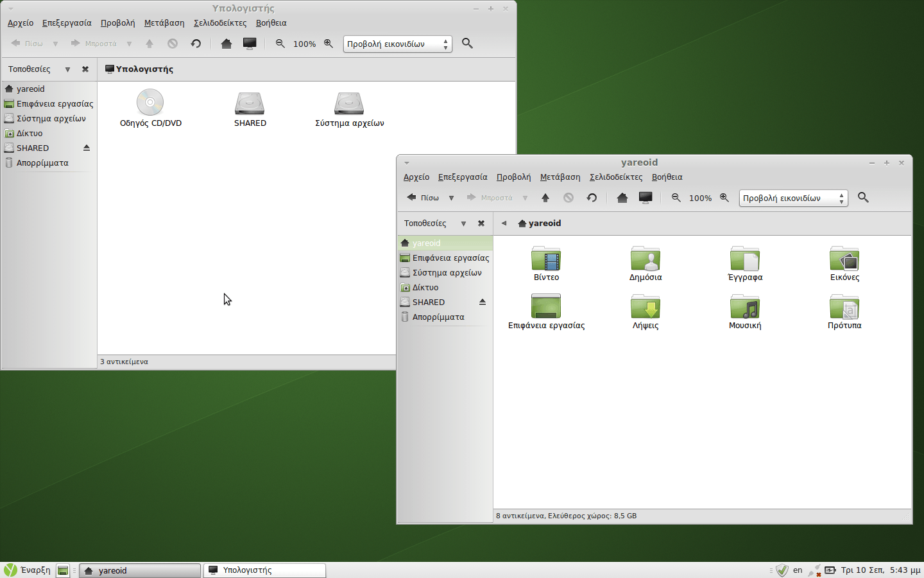This screenshot has height=578, width=924.
Task: Click zoom in magnifier in yareoid window
Action: [x=724, y=198]
